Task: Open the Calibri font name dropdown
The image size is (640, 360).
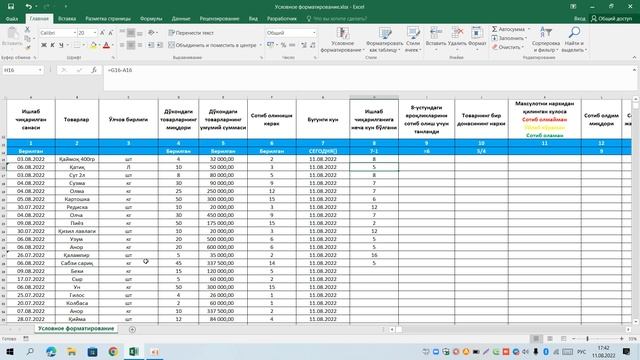Action: pyautogui.click(x=74, y=33)
